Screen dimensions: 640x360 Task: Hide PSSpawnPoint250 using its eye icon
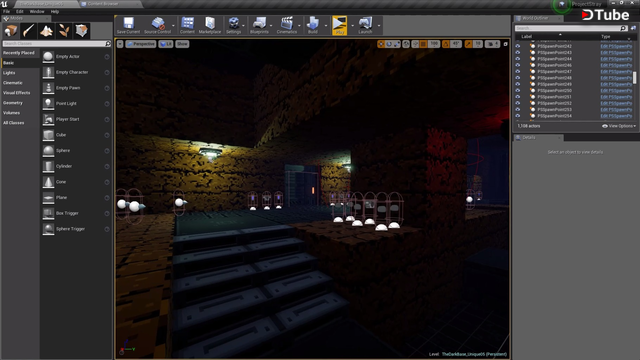518,91
